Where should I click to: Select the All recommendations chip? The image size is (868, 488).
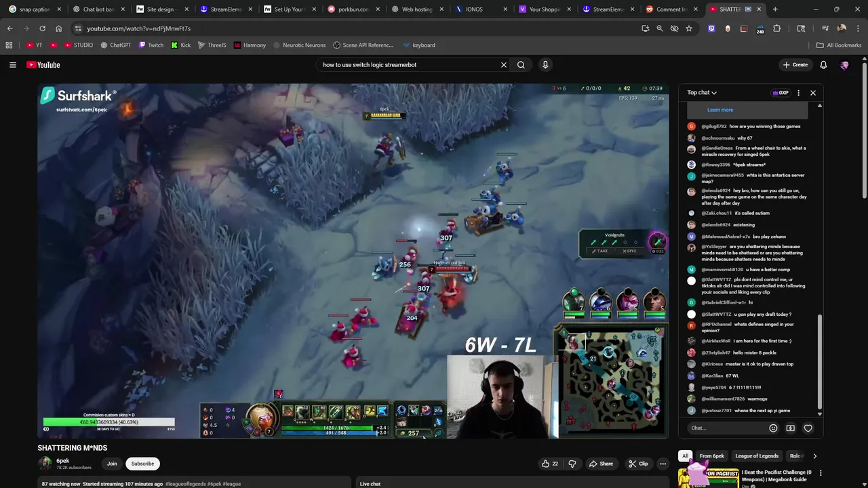(685, 456)
